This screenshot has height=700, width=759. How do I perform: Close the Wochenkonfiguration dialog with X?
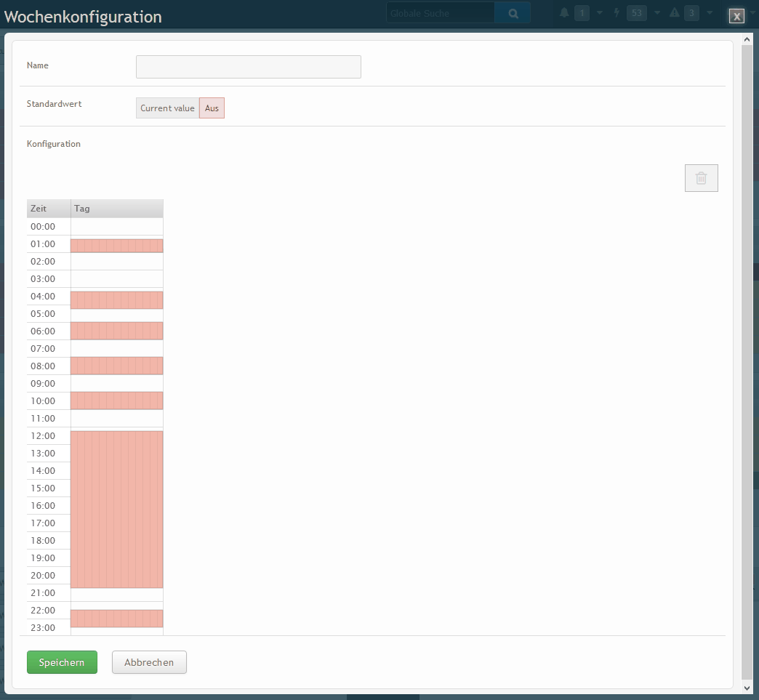point(736,16)
